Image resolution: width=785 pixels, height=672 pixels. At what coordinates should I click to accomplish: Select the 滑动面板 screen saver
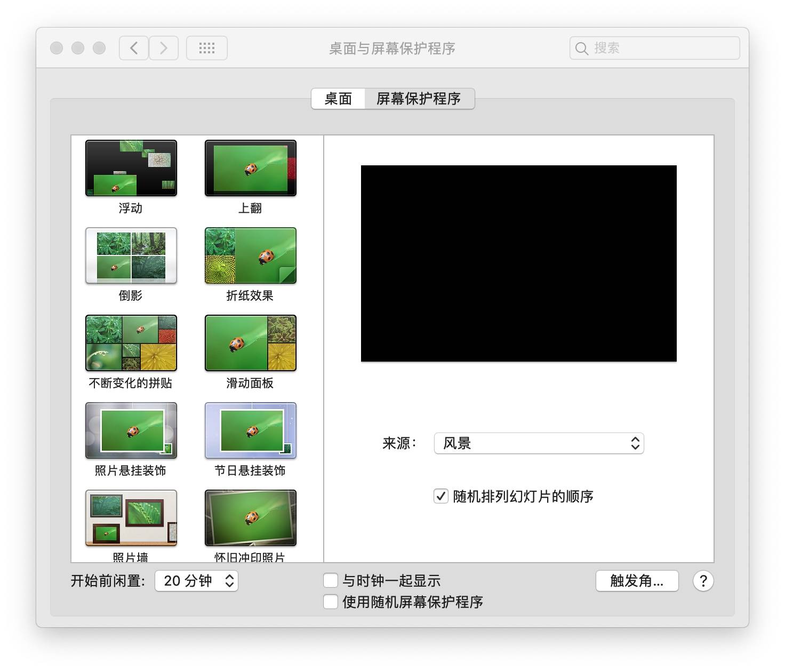click(x=250, y=343)
